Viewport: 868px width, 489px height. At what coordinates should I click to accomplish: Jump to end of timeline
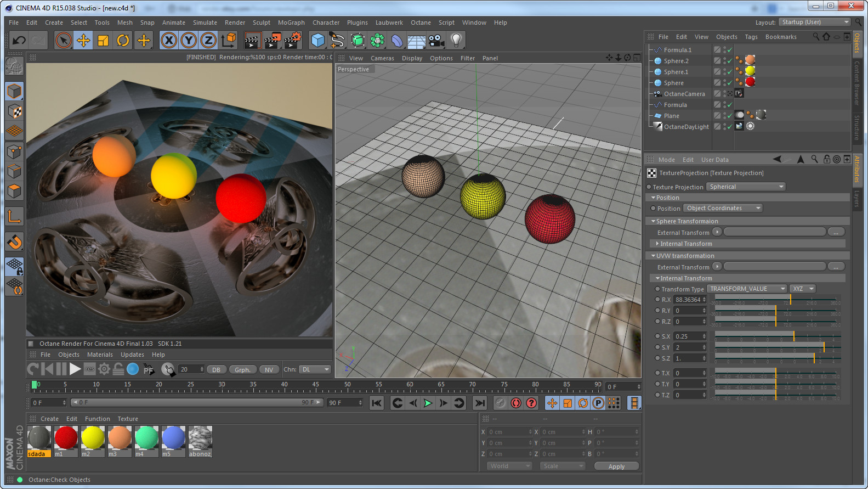(480, 403)
